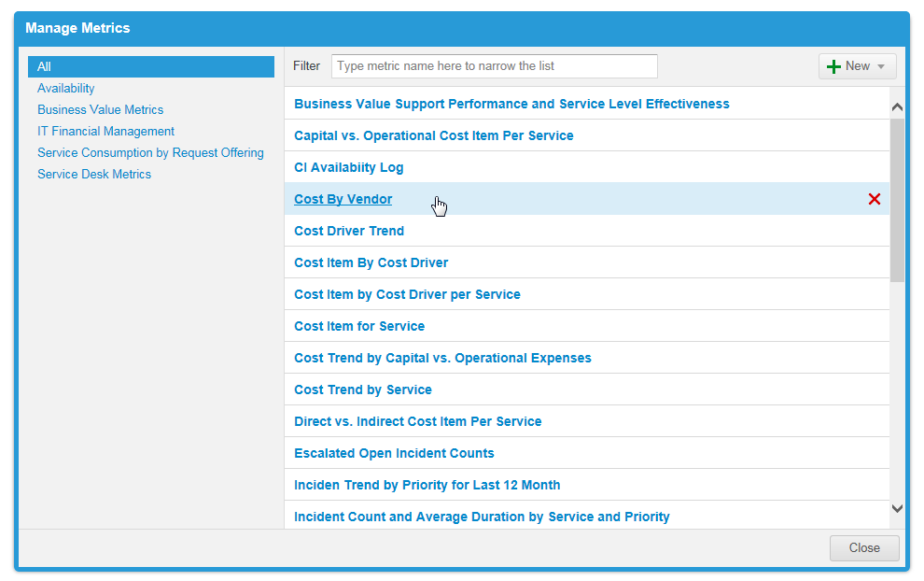The height and width of the screenshot is (581, 924).
Task: Click the metric name filter field
Action: coord(494,66)
